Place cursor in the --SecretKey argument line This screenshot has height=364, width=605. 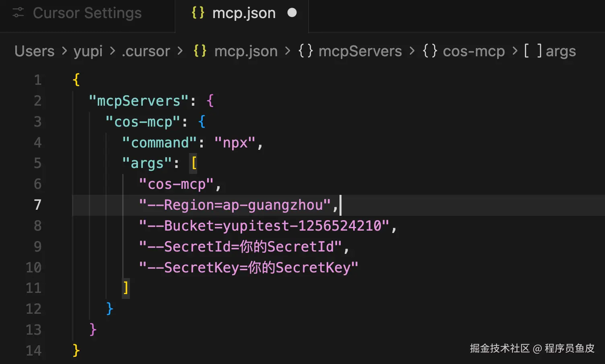pyautogui.click(x=248, y=268)
